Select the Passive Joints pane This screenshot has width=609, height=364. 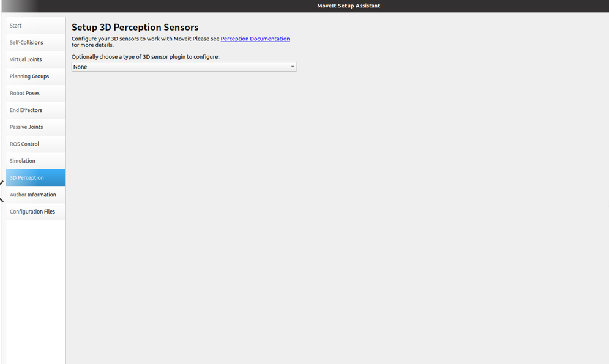[35, 127]
